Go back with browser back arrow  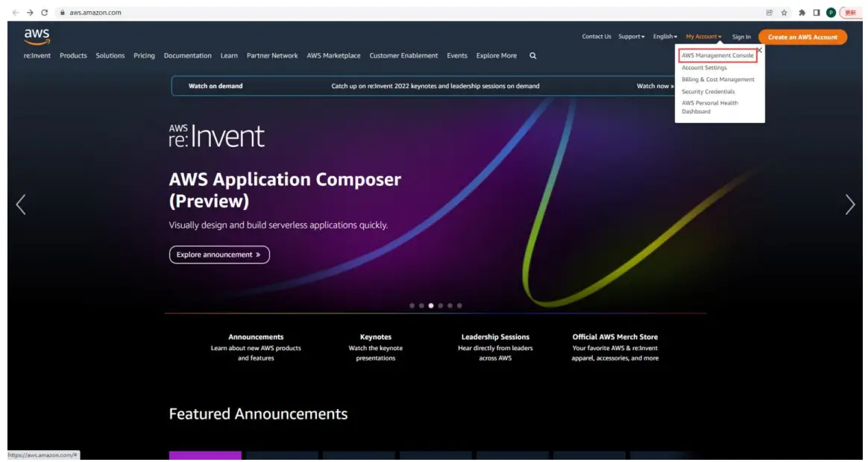click(x=16, y=12)
